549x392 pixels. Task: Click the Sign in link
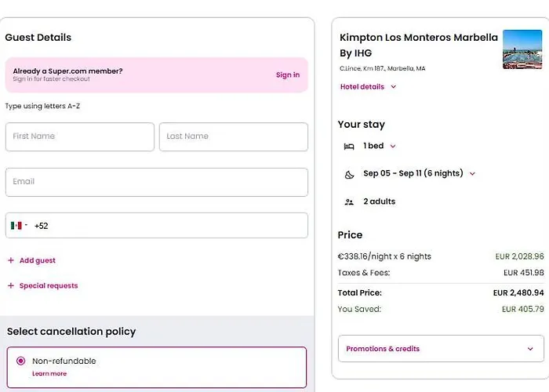point(288,75)
